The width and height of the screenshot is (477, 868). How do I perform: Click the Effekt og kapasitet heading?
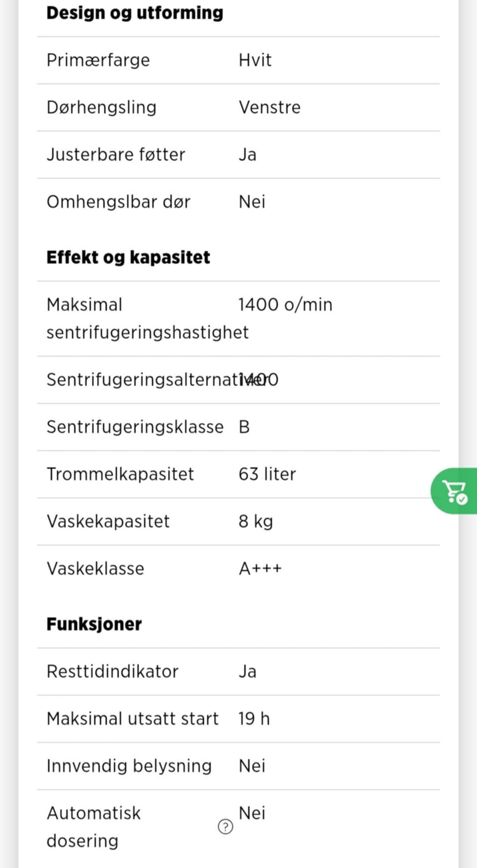[128, 257]
